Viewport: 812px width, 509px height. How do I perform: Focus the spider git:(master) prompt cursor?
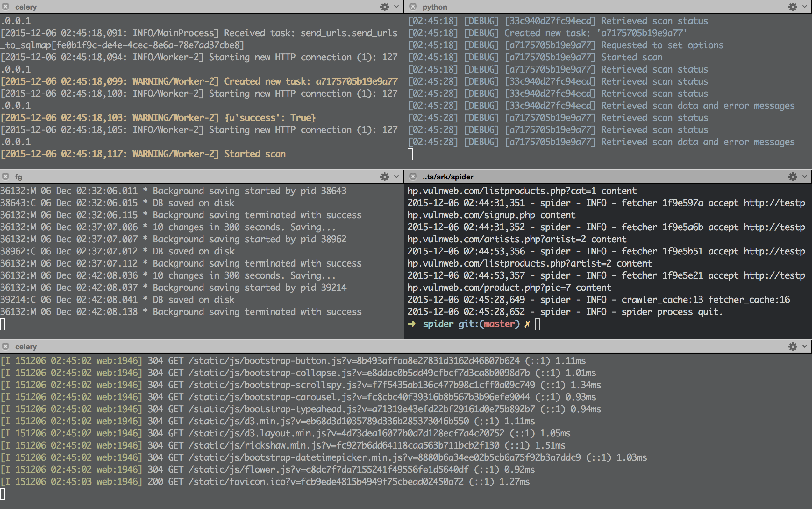tap(538, 324)
